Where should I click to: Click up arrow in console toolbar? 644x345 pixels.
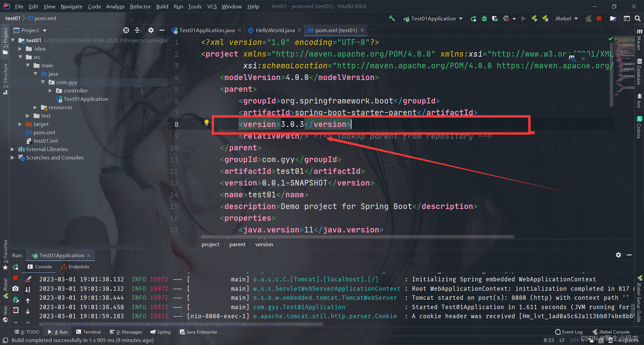[x=28, y=301]
